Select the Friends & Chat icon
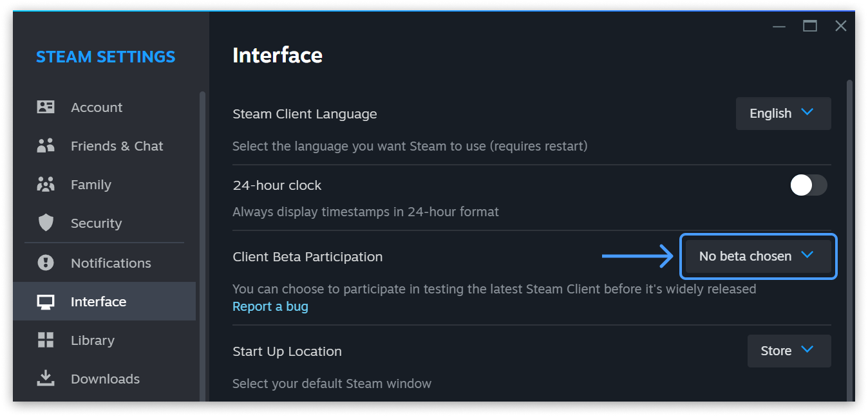The image size is (868, 417). [45, 145]
